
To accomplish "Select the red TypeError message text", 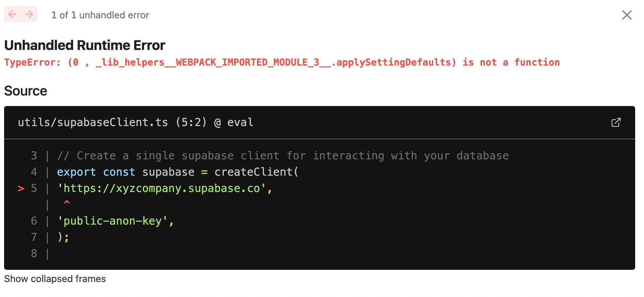I will click(282, 63).
